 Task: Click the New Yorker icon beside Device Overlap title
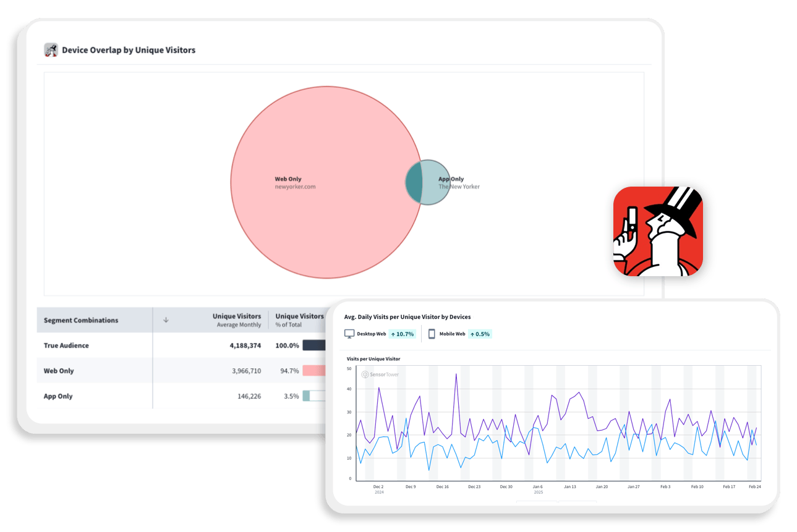pyautogui.click(x=51, y=50)
